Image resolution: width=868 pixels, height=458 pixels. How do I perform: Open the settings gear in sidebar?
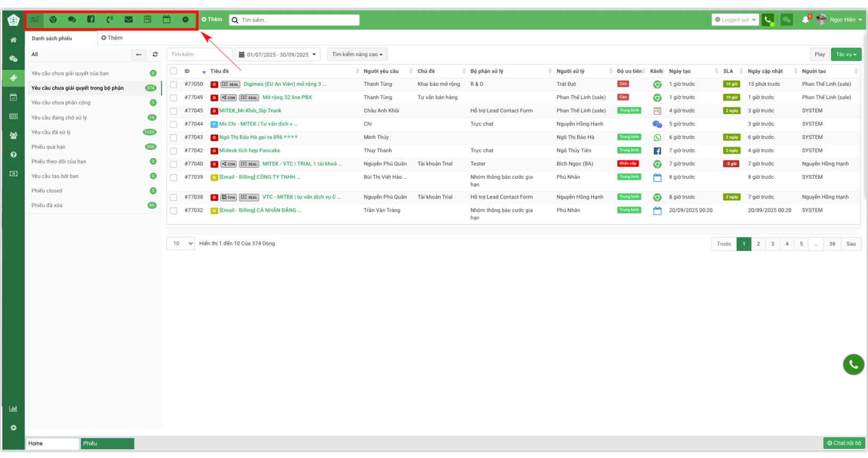13,428
